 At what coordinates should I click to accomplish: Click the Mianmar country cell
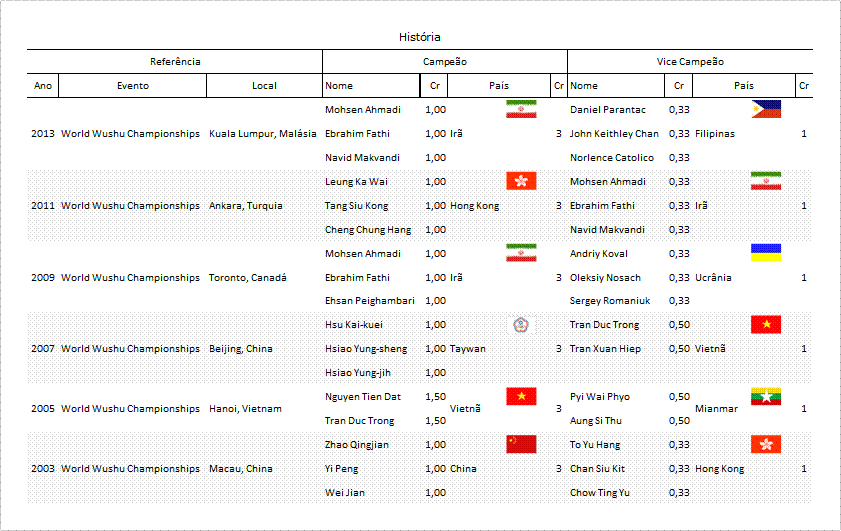(717, 409)
